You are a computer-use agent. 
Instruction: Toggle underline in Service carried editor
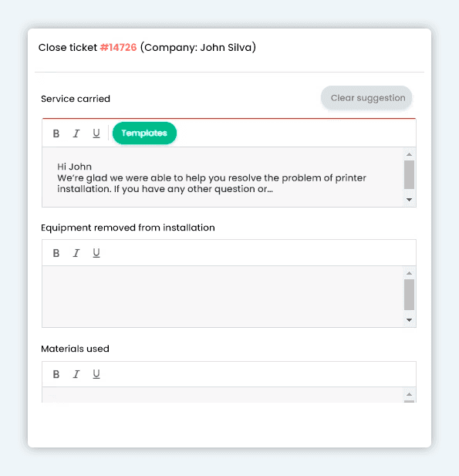point(96,133)
